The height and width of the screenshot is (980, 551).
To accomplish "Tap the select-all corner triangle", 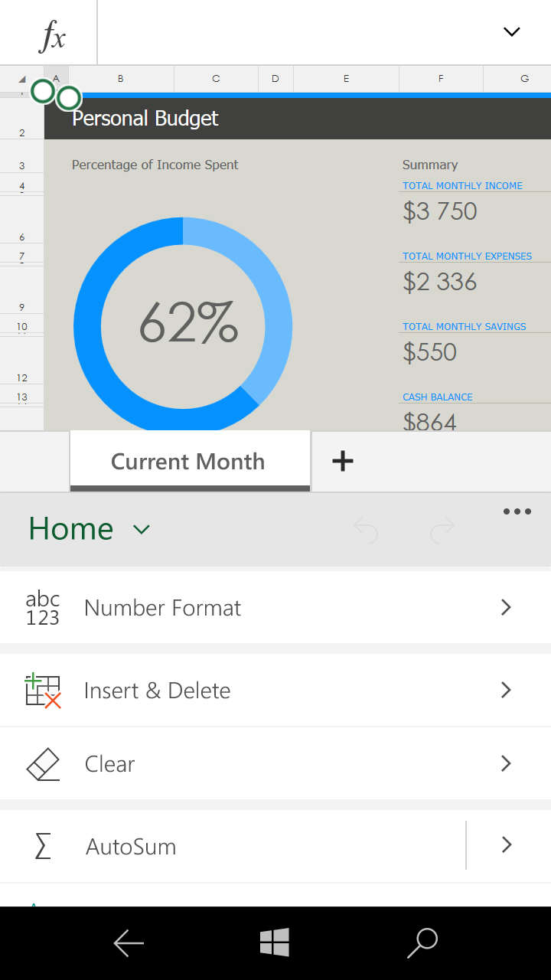I will click(x=21, y=78).
